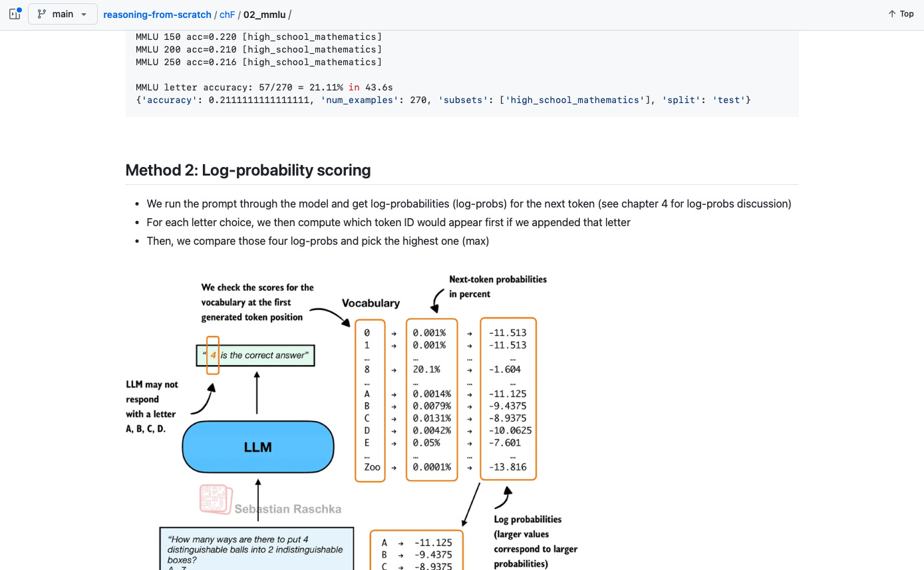Click the '4 is the correct answer' box
The height and width of the screenshot is (570, 924).
(256, 356)
